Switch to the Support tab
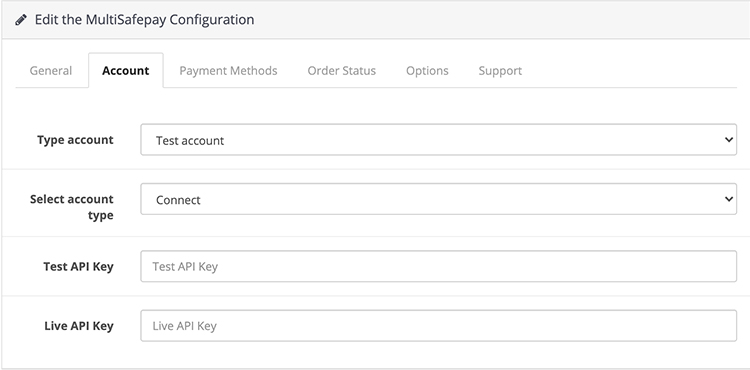750x370 pixels. coord(500,71)
